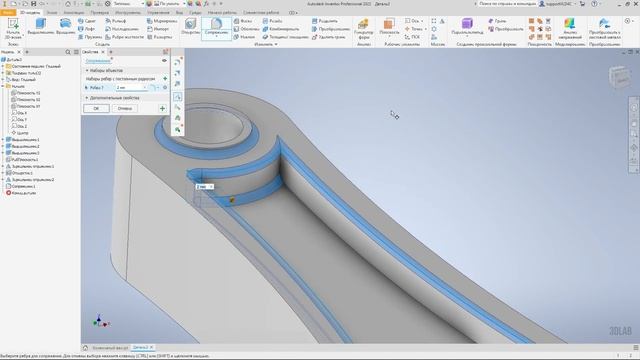Switch to the Аннотации ribbon tab

click(73, 13)
